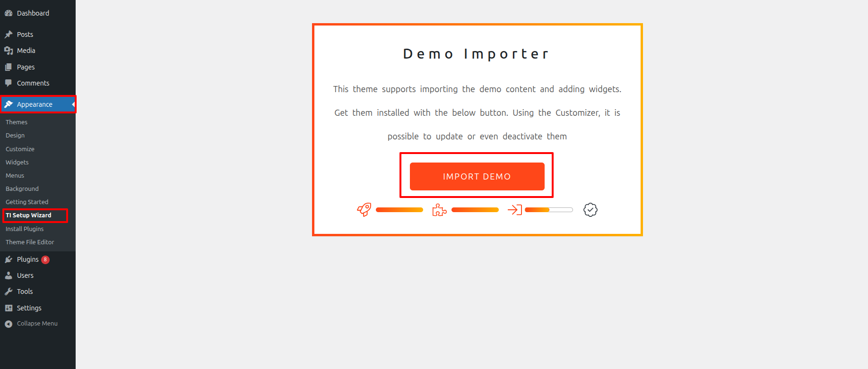This screenshot has width=868, height=369.
Task: Click the rocket step icon
Action: point(364,210)
